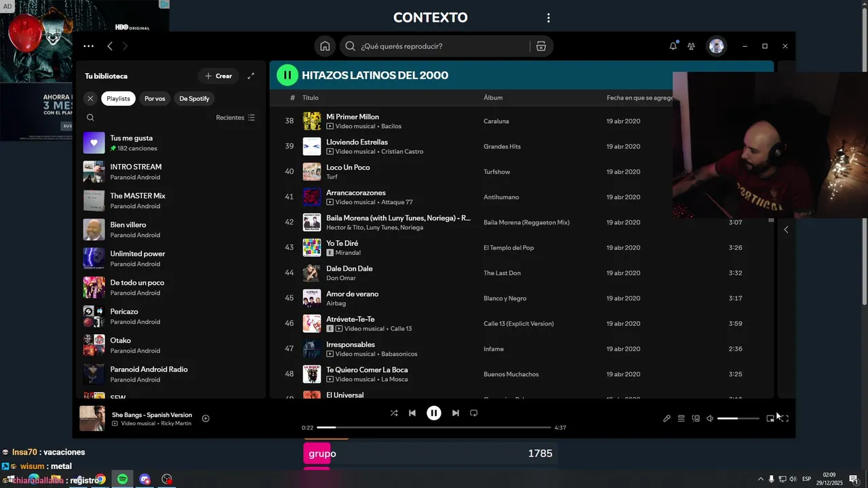Image resolution: width=868 pixels, height=488 pixels.
Task: Toggle shuffle playback
Action: point(394,413)
